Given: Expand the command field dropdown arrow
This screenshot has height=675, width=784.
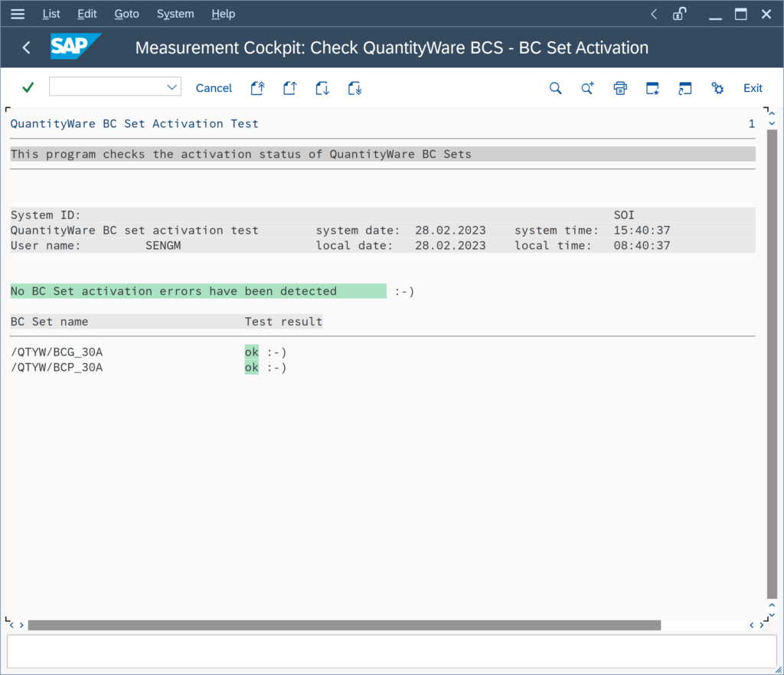Looking at the screenshot, I should [171, 87].
